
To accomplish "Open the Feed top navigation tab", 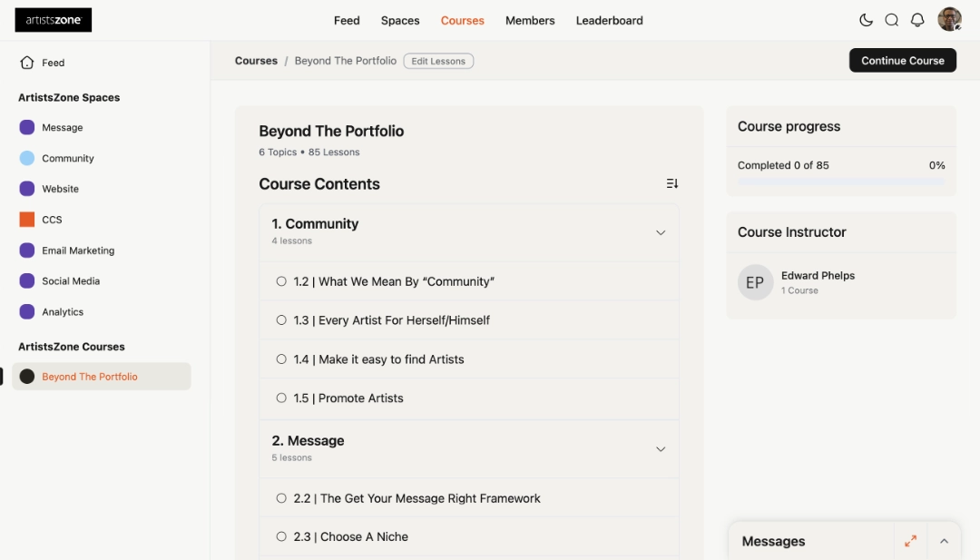I will pyautogui.click(x=347, y=21).
